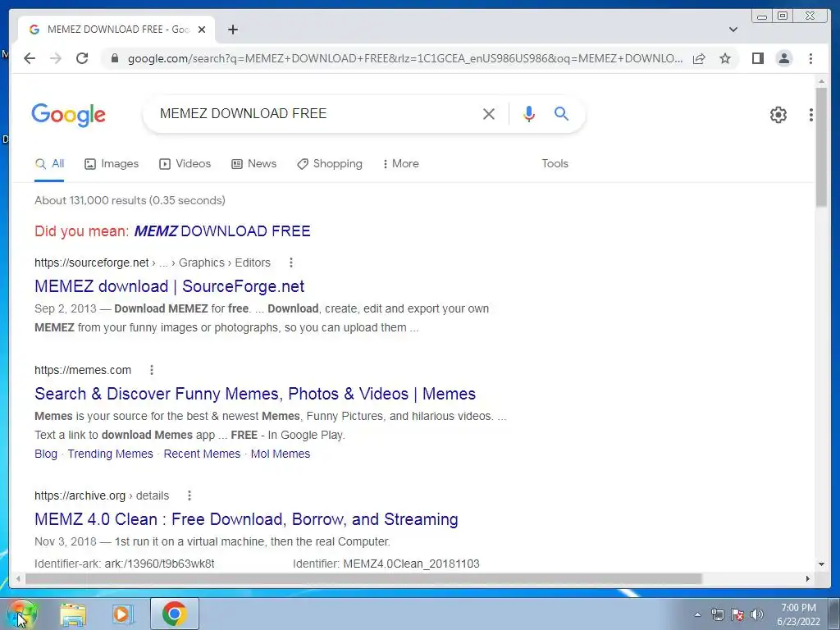Open Action Center flag icon
Image resolution: width=840 pixels, height=630 pixels.
tap(737, 614)
